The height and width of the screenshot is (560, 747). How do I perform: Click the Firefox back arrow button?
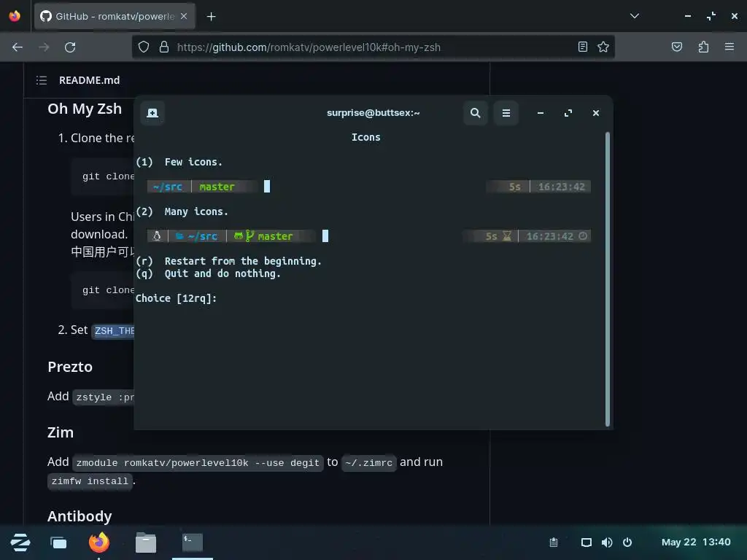18,47
